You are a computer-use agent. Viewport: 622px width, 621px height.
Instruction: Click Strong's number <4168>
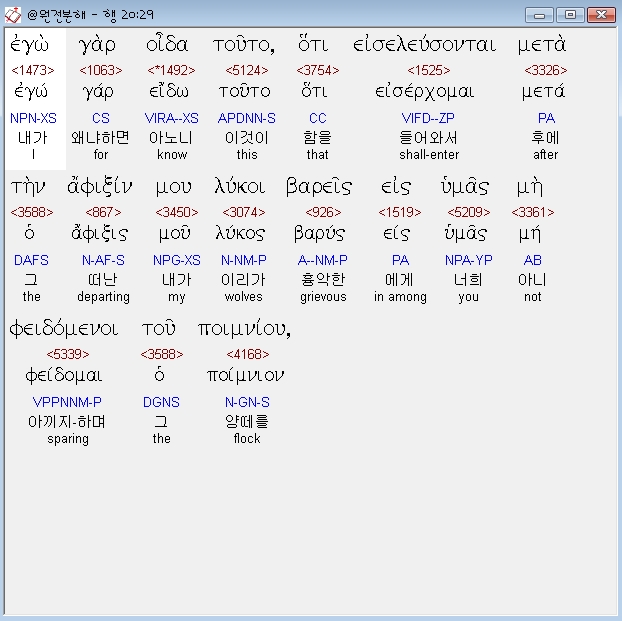(x=248, y=354)
